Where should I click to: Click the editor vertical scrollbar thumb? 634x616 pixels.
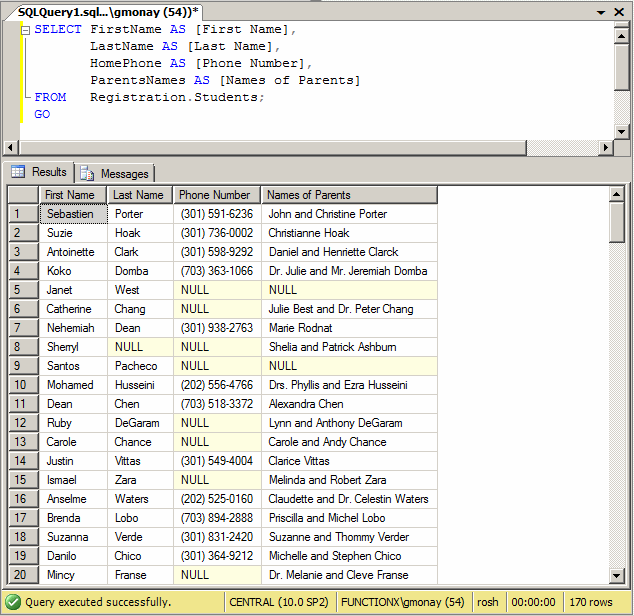pyautogui.click(x=621, y=68)
